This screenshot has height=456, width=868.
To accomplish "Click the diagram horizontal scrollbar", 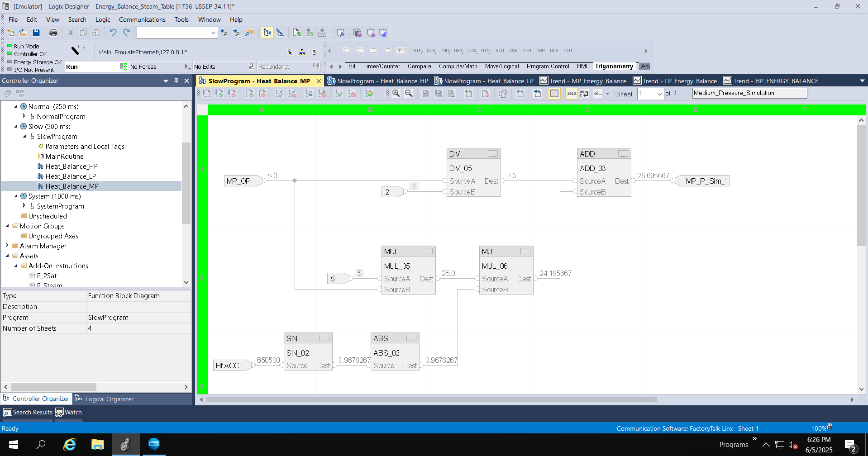I will pyautogui.click(x=430, y=399).
